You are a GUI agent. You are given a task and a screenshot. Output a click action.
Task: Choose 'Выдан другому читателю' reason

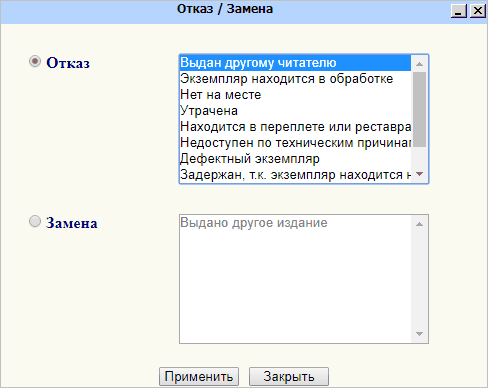pos(295,63)
